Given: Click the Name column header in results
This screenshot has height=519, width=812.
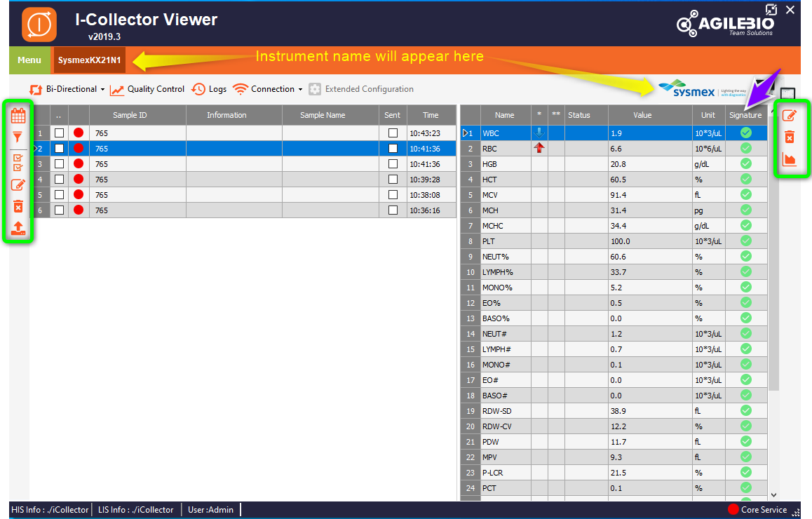Looking at the screenshot, I should click(x=506, y=115).
